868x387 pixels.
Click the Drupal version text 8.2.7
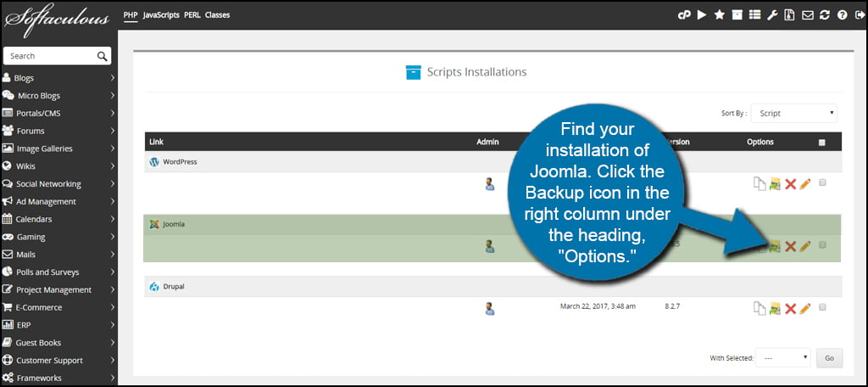[672, 306]
